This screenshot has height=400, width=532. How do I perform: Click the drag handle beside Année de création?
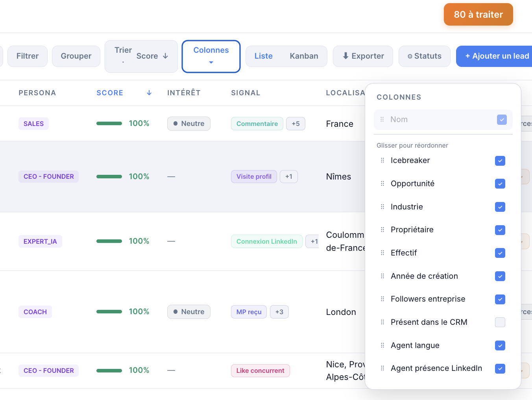[x=382, y=276]
